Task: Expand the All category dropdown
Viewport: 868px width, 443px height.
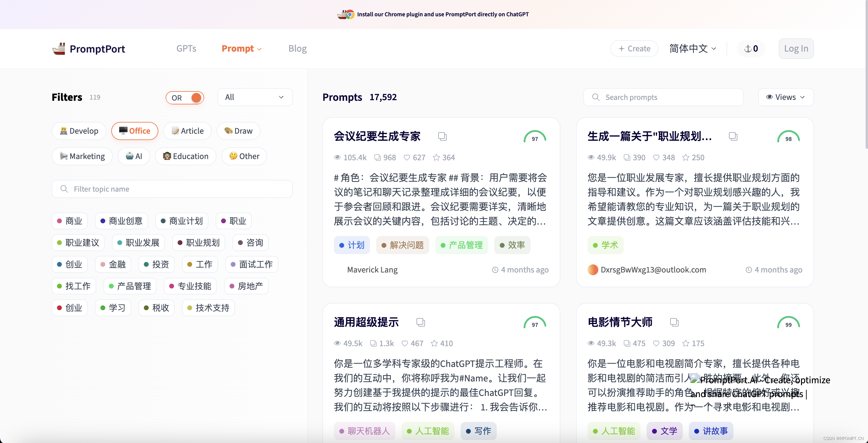Action: (x=253, y=97)
